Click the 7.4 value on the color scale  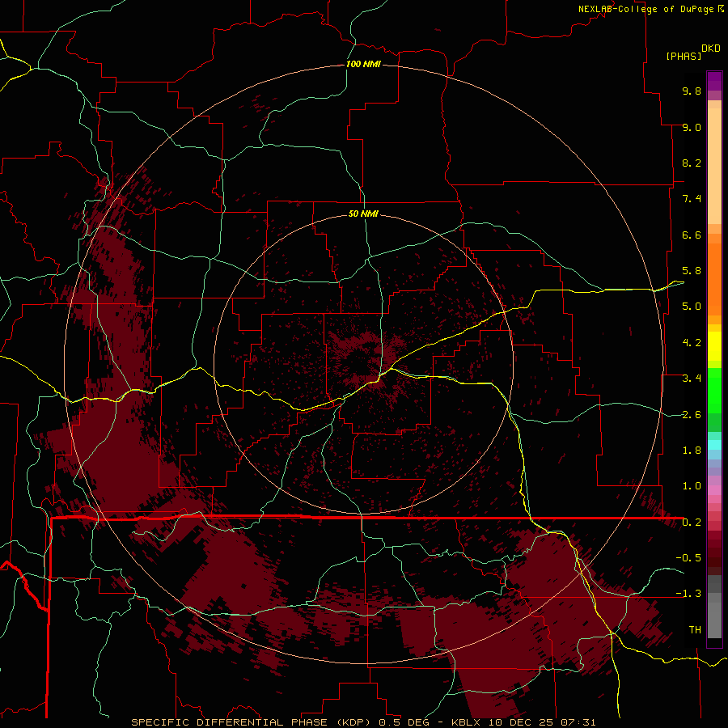click(x=692, y=199)
